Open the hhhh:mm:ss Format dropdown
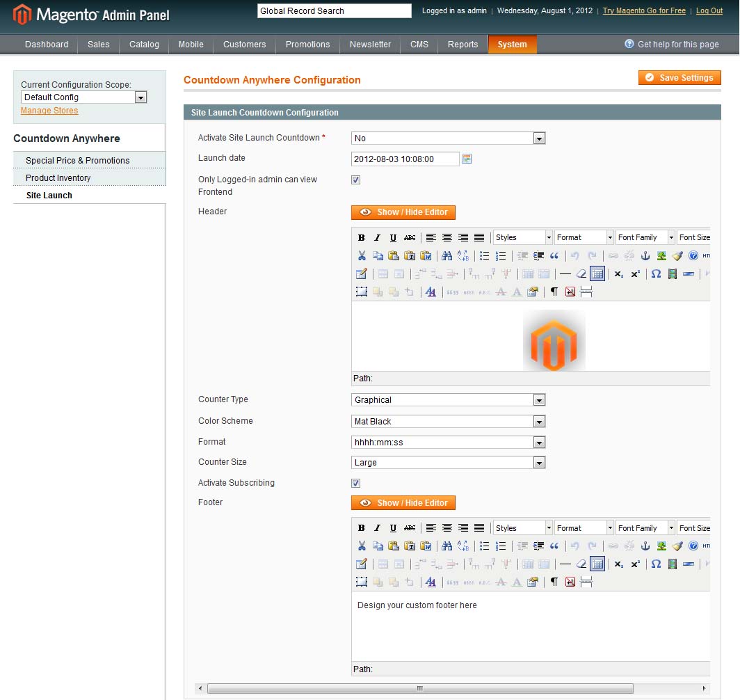Screen dimensions: 740x700 [449, 443]
